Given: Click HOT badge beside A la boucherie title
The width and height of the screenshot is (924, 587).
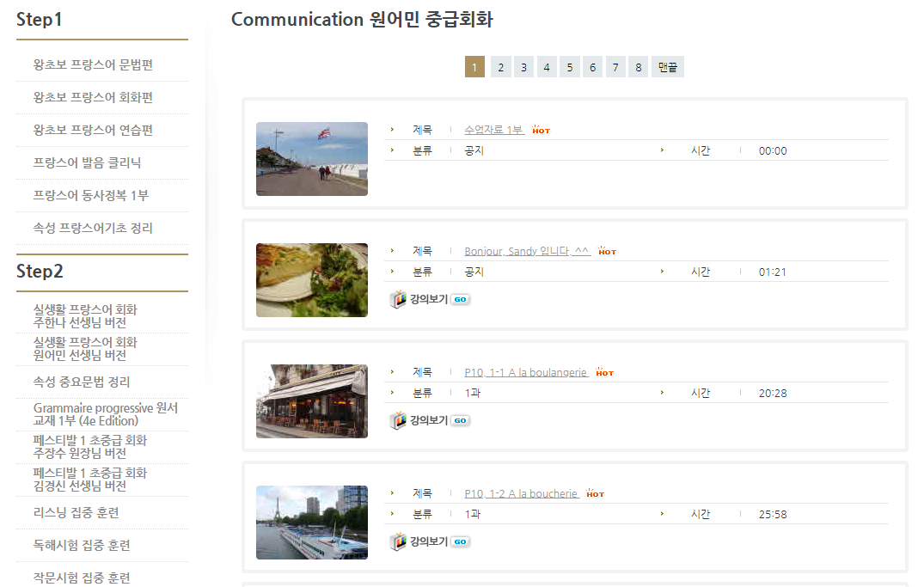Looking at the screenshot, I should point(595,494).
